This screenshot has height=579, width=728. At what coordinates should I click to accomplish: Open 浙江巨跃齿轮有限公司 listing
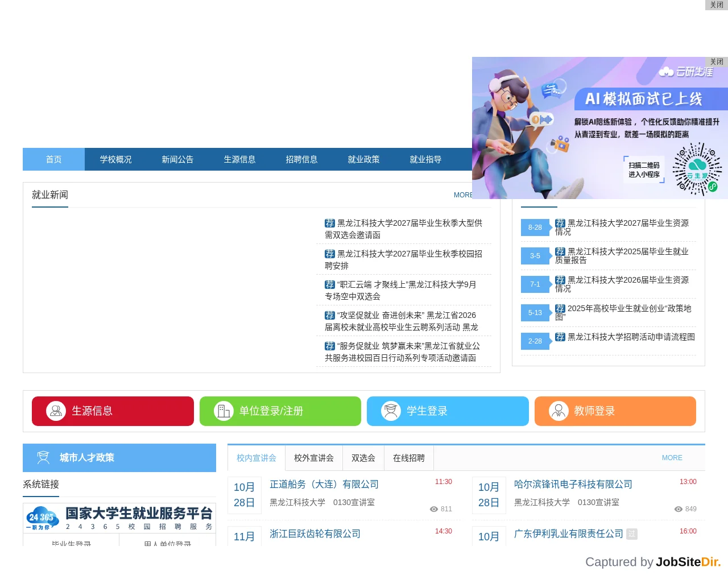315,533
